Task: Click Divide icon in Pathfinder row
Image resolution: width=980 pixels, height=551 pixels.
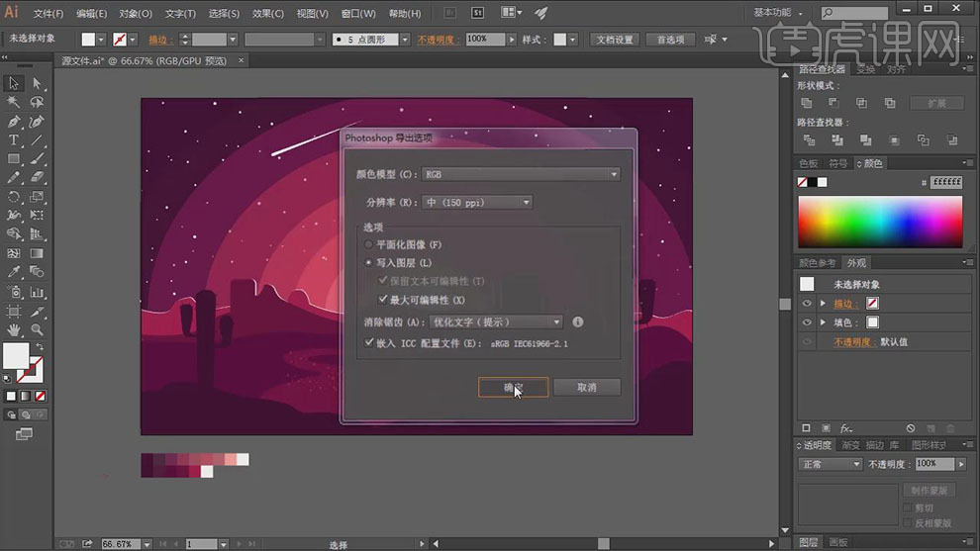Action: point(809,139)
